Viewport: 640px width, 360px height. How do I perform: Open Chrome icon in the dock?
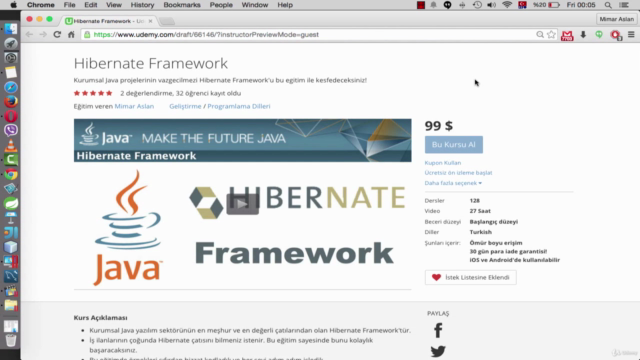(11, 174)
